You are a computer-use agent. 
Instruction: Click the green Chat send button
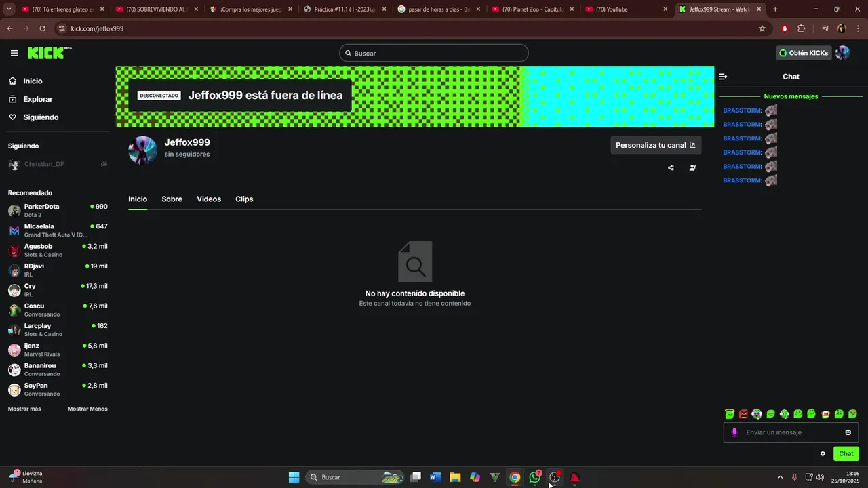coord(846,454)
